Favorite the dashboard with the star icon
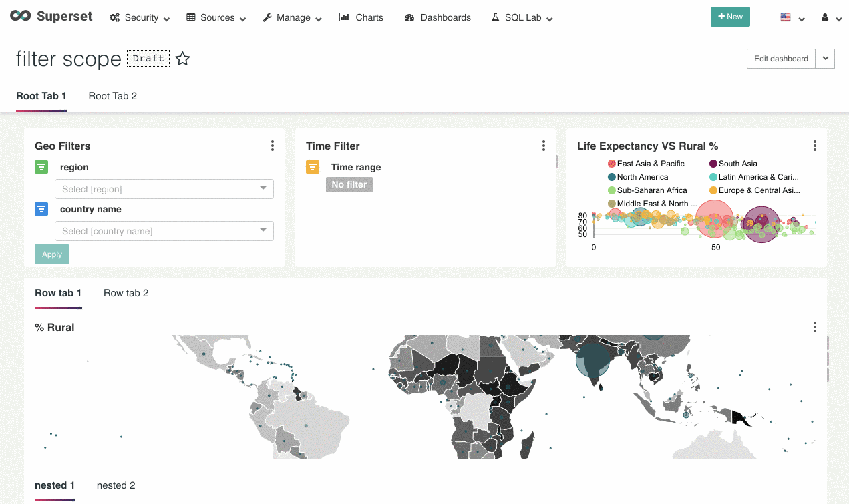 coord(182,59)
